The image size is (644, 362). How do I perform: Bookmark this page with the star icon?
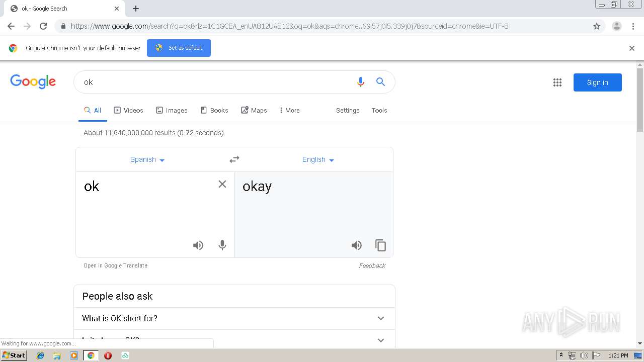[597, 26]
